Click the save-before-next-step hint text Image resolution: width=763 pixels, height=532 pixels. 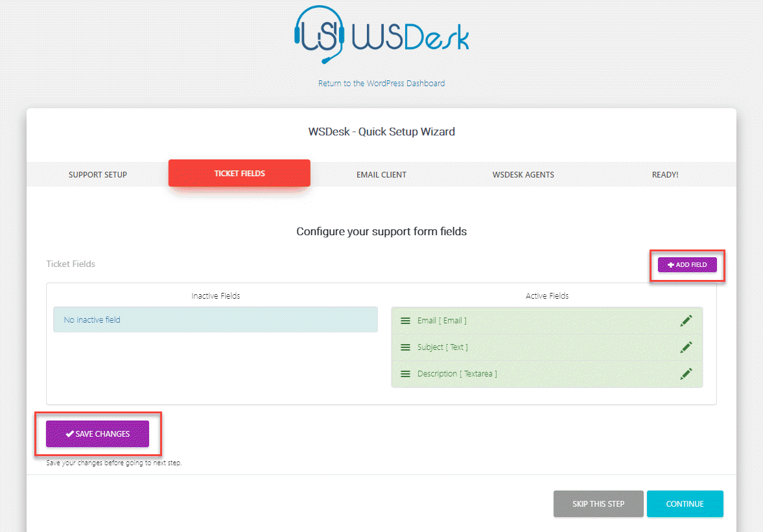114,463
